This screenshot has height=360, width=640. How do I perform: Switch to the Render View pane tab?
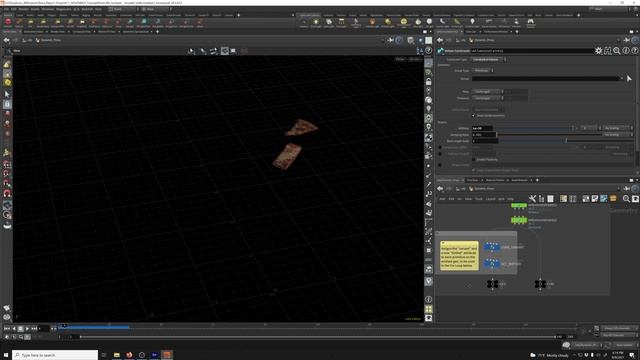tap(57, 31)
